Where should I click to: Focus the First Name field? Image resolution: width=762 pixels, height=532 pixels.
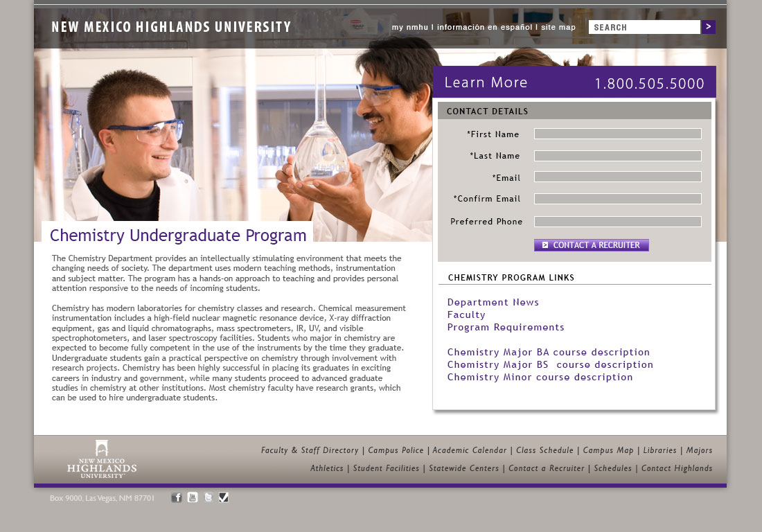tap(618, 134)
